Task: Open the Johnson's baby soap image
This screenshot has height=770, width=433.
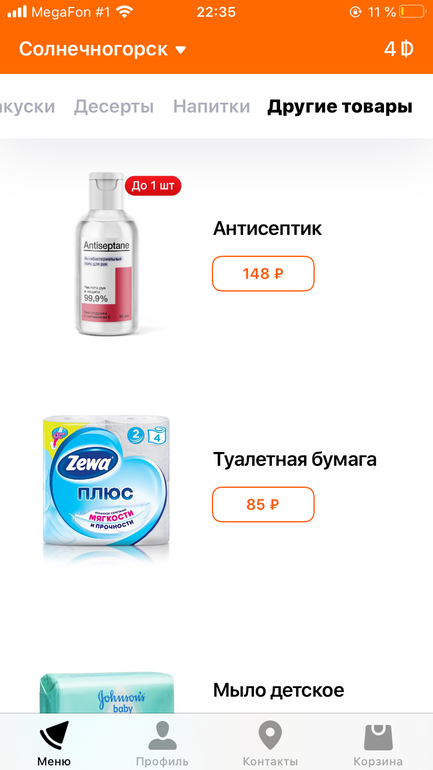Action: [x=107, y=692]
